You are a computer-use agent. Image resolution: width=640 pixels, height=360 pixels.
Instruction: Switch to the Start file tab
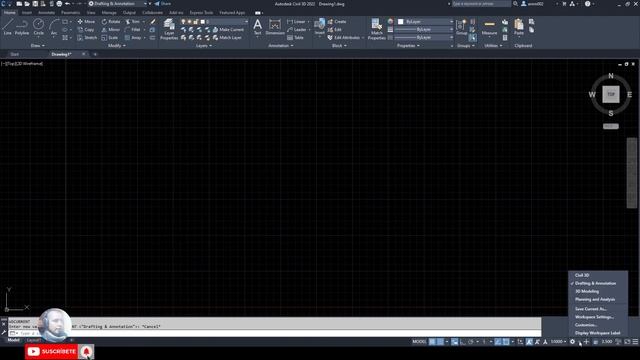pos(15,54)
